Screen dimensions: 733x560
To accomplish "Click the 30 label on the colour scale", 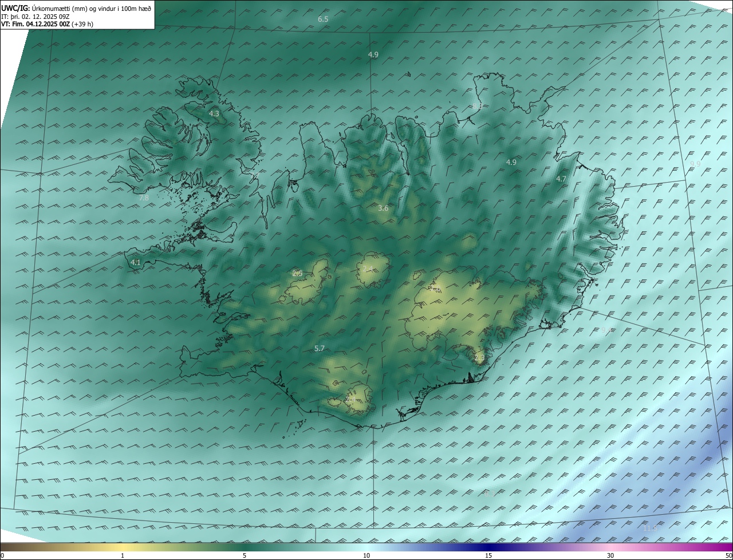I will pos(610,555).
